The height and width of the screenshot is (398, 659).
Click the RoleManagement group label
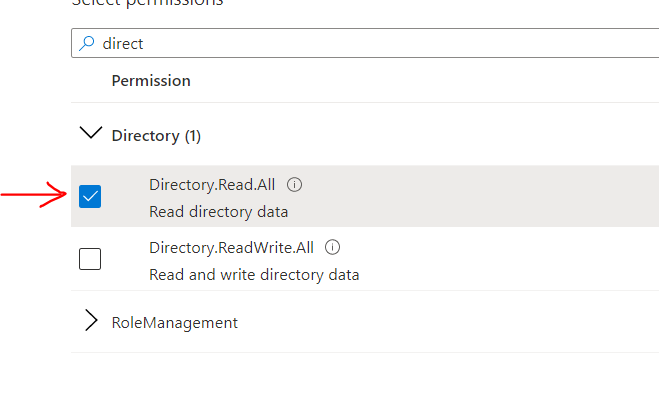[174, 323]
